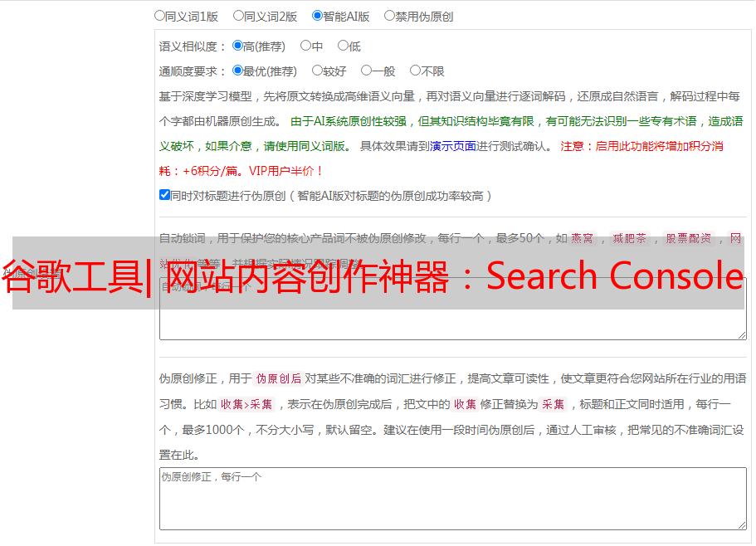Click inside the 伪原创修正 textarea
Viewport: 756px width, 546px height.
coord(453,499)
